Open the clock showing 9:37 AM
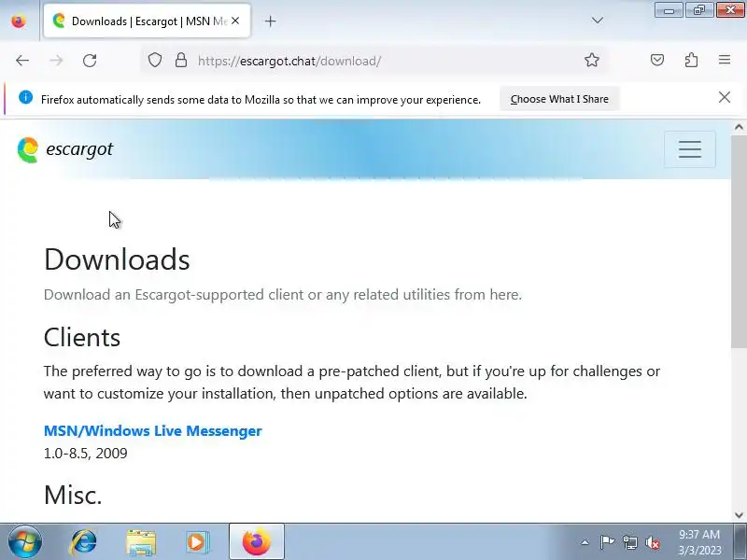This screenshot has width=747, height=560. tap(698, 542)
